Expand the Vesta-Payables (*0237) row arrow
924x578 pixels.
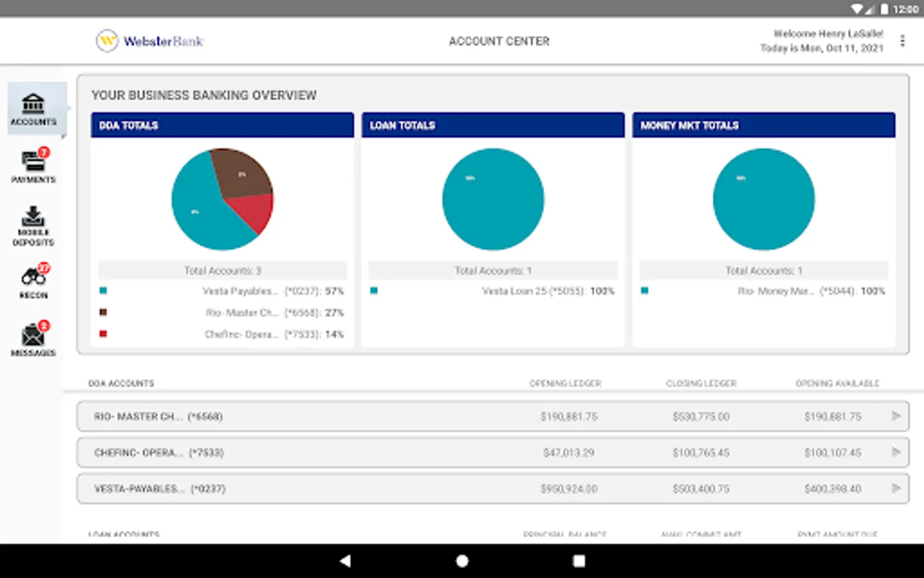896,488
